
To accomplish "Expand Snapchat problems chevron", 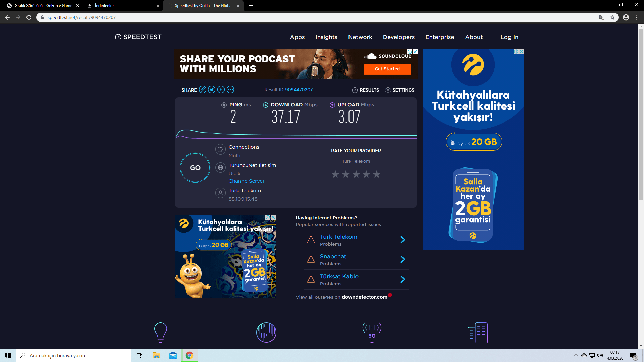I will click(x=403, y=259).
